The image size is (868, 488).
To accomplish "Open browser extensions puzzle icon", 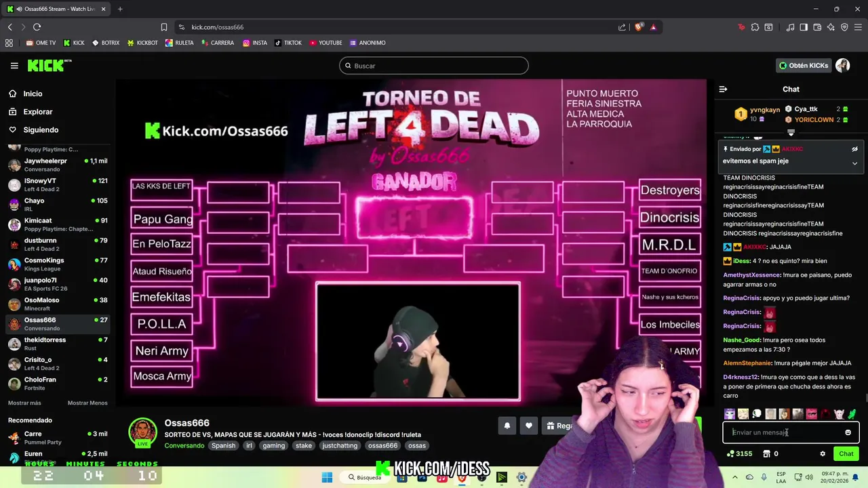I will [x=755, y=27].
